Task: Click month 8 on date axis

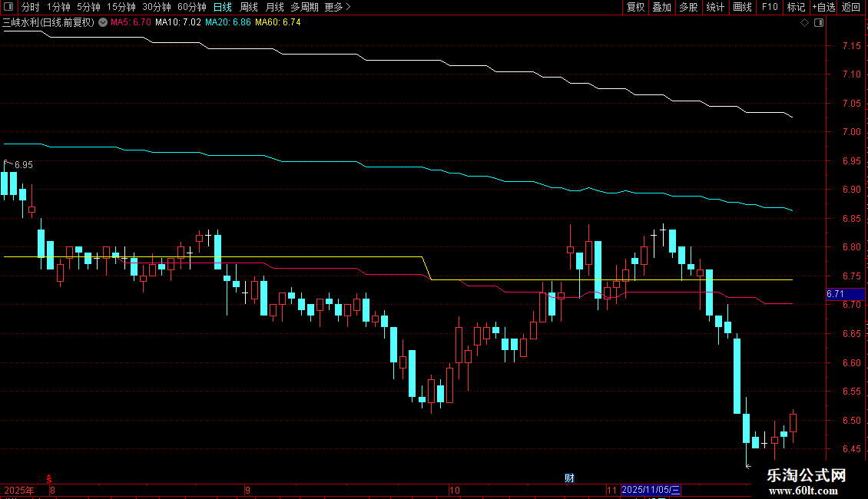Action: [x=52, y=490]
